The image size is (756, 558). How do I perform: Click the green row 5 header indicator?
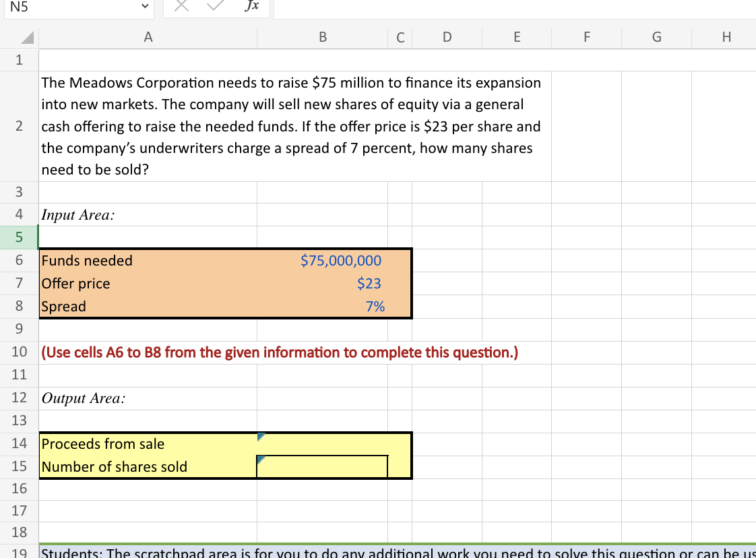19,237
